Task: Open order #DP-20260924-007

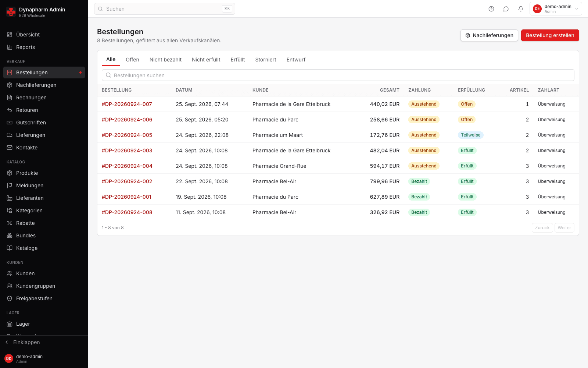Action: 127,104
